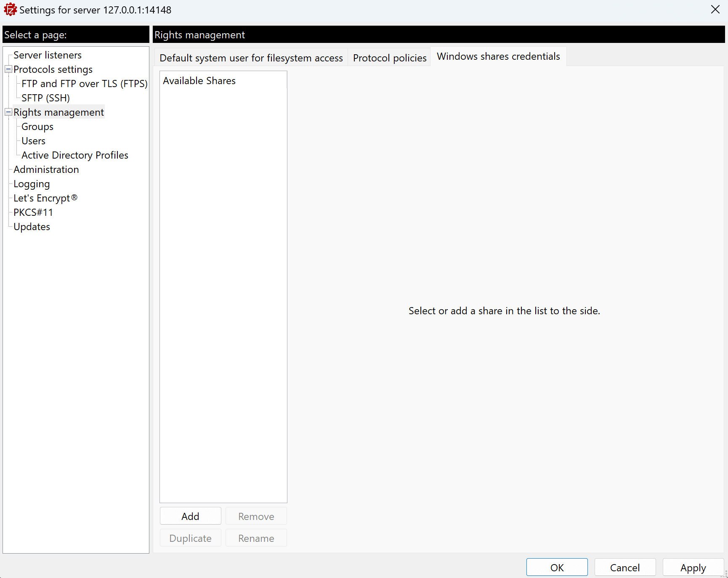Open Active Directory Profiles page

click(74, 155)
